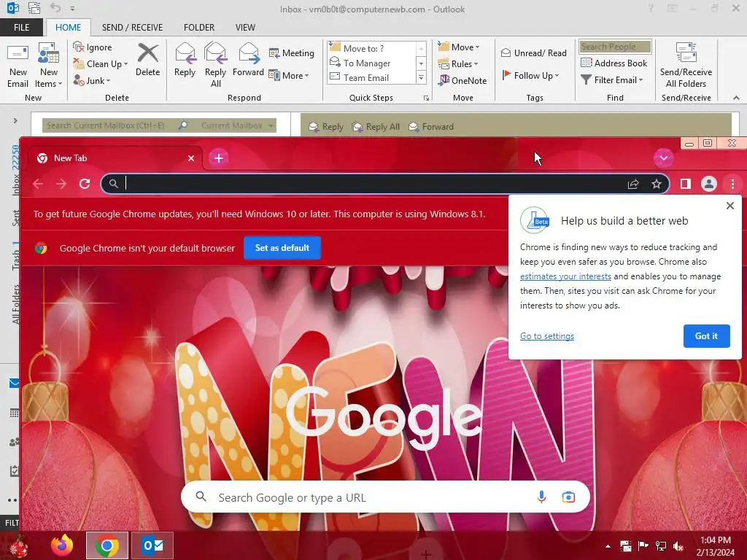Open Rules dropdown in Outlook ribbon
Image resolution: width=747 pixels, height=560 pixels.
(x=458, y=63)
